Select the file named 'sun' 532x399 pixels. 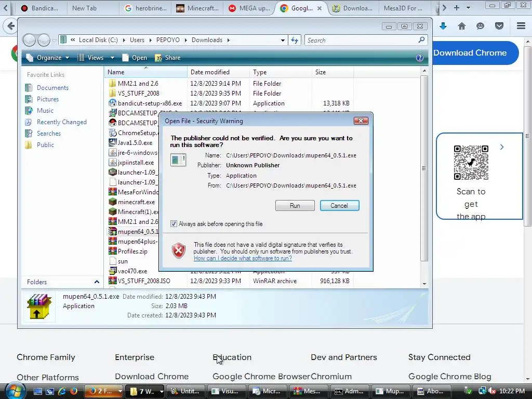point(123,261)
